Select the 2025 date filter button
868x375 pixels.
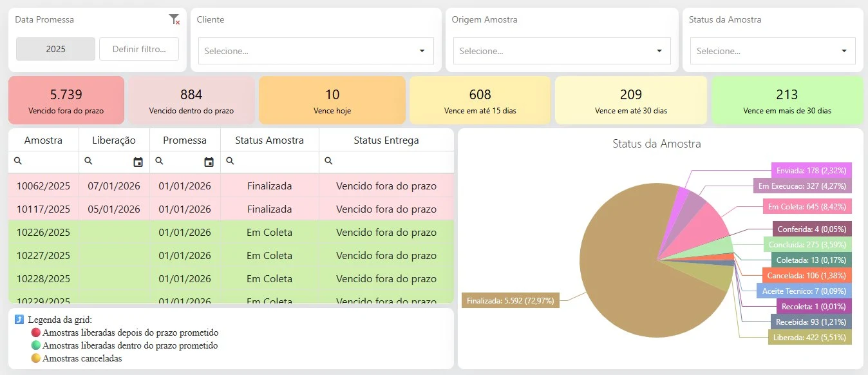(x=55, y=49)
